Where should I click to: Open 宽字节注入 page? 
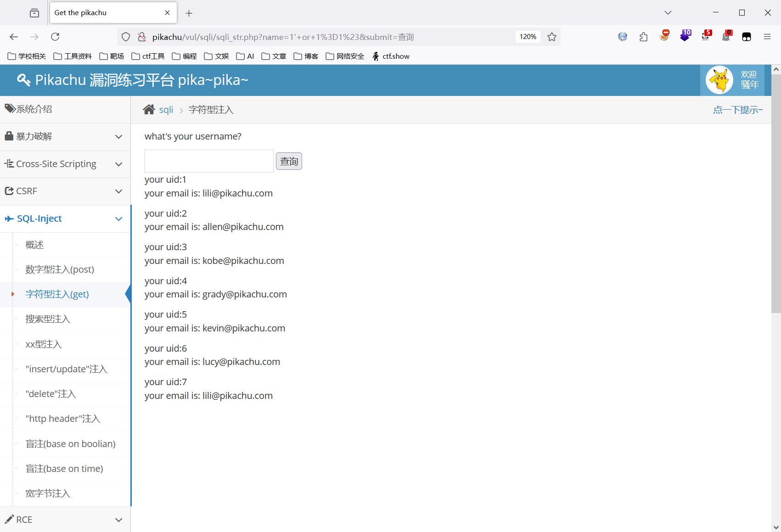(48, 493)
